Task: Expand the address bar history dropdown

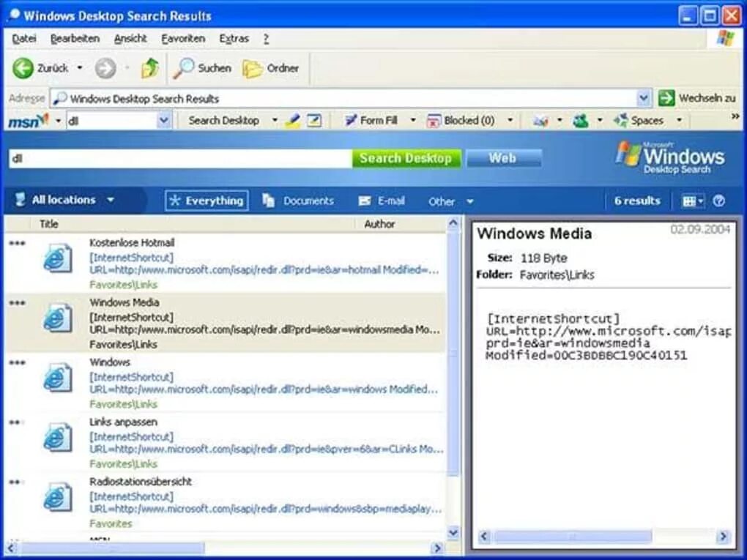Action: [643, 97]
